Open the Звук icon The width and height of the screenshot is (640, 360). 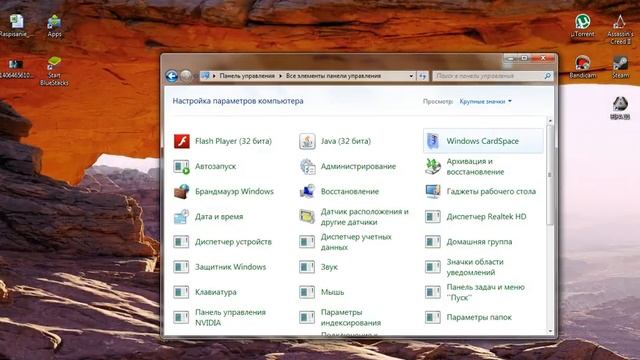click(x=307, y=267)
